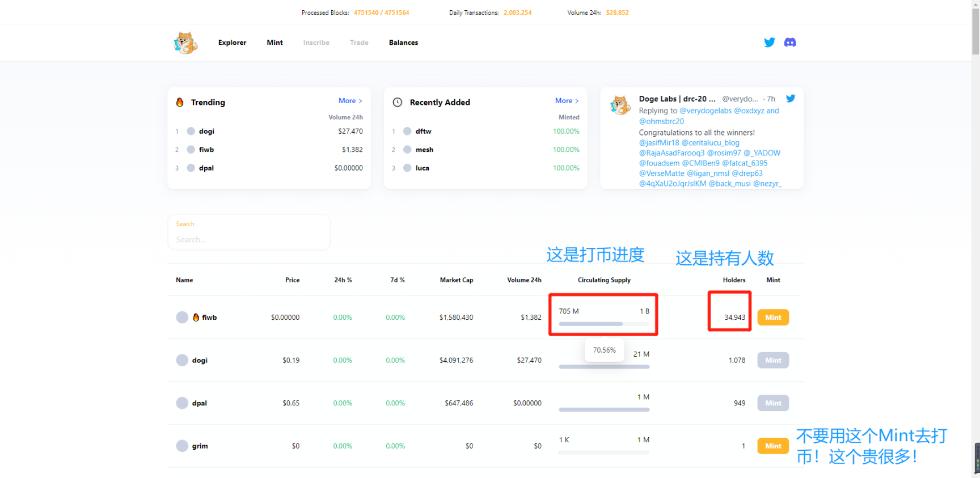Open the Balances navigation item

(403, 43)
